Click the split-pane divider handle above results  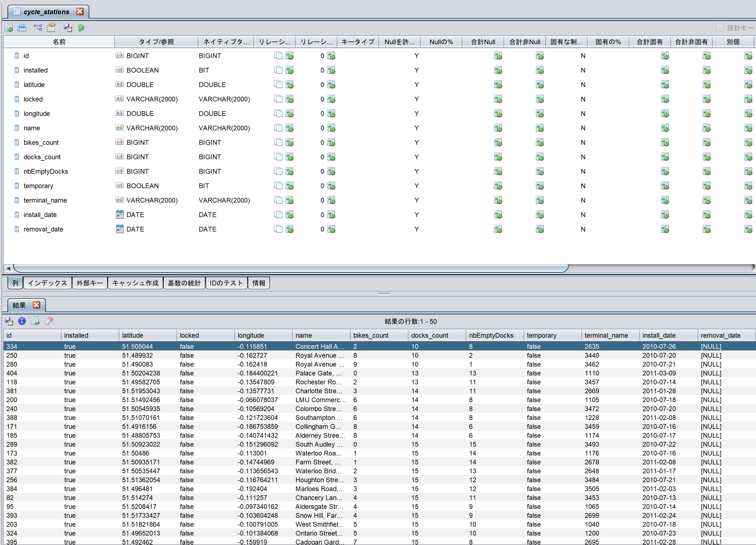(384, 294)
